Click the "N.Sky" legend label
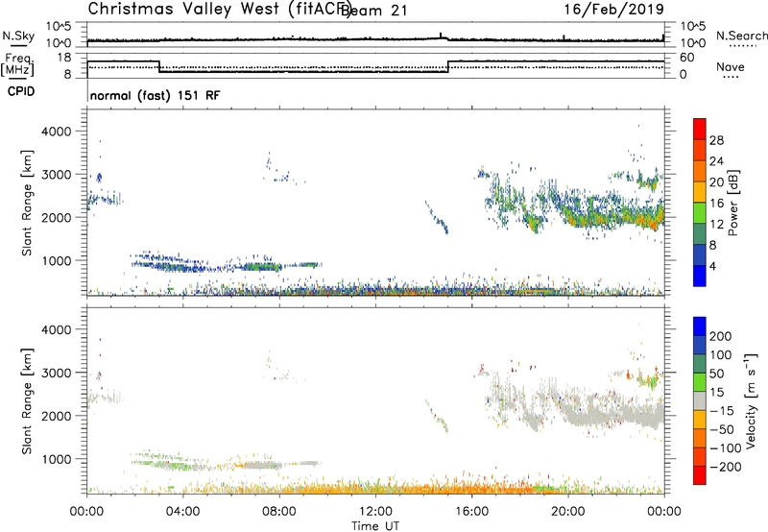 18,36
